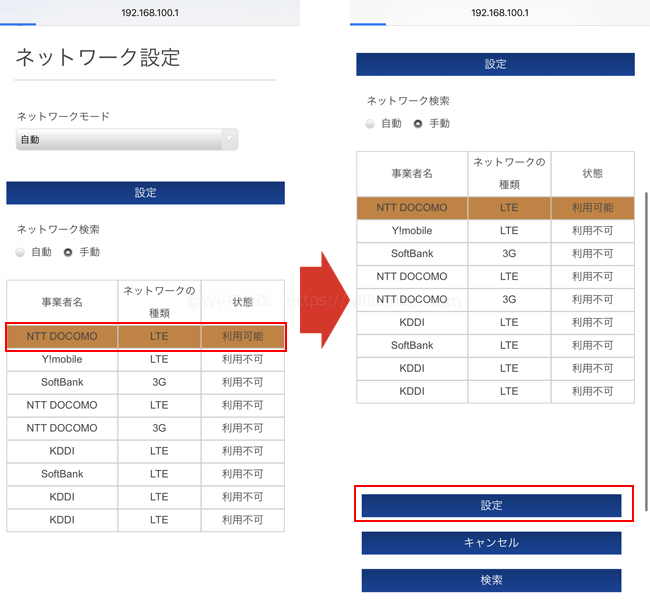Click ネットワークの種類 header in left screen

[160, 302]
